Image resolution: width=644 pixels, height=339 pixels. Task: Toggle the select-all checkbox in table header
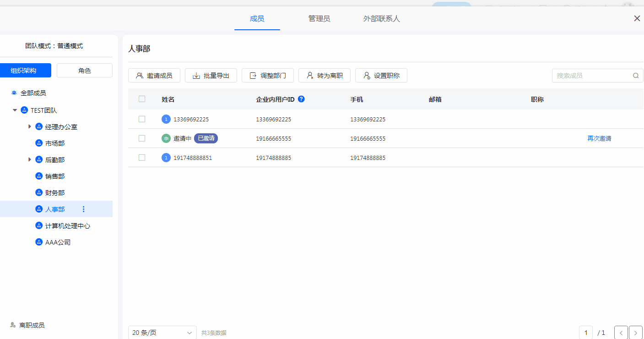point(142,99)
